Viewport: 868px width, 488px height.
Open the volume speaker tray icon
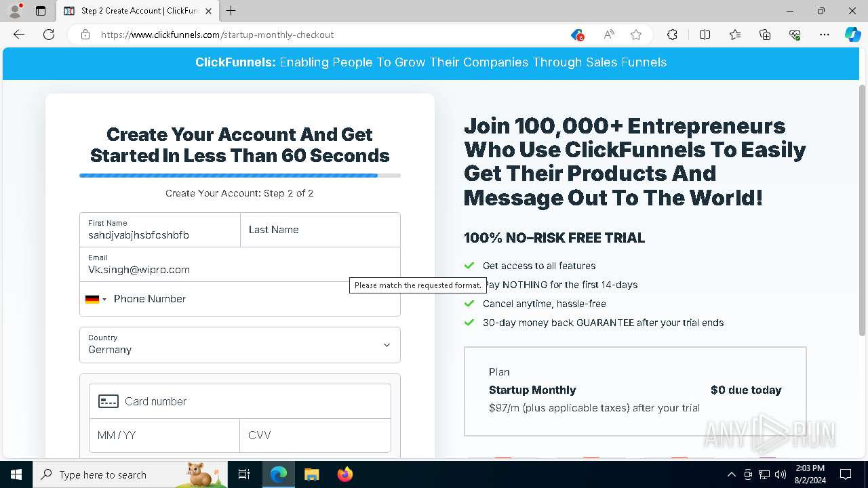(781, 474)
